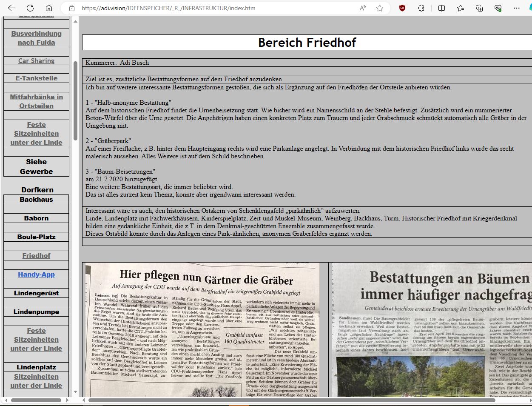Viewport: 532px width, 406px height.
Task: Click in the address bar URL field
Action: pos(213,8)
